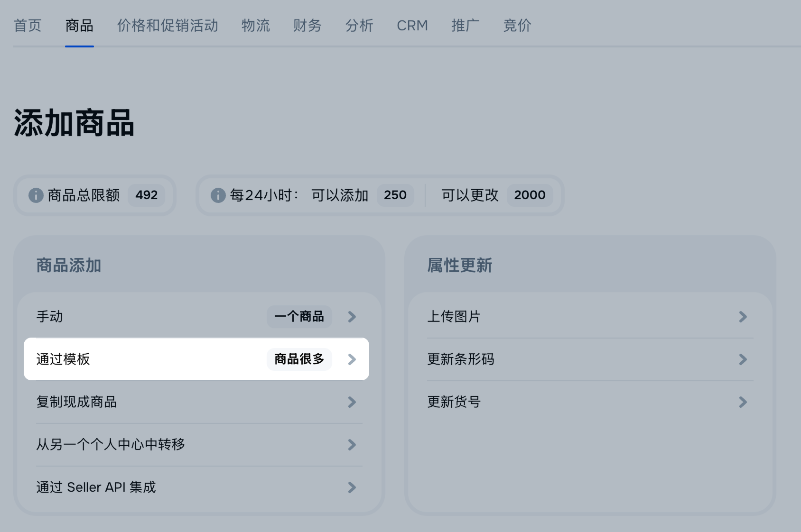
Task: Select 通过 Seller API 集成 option
Action: (x=96, y=487)
